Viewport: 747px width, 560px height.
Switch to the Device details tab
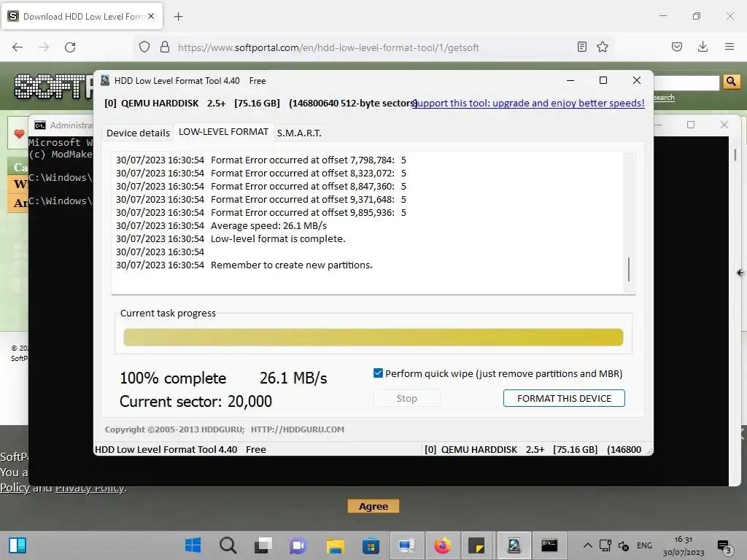[x=138, y=133]
